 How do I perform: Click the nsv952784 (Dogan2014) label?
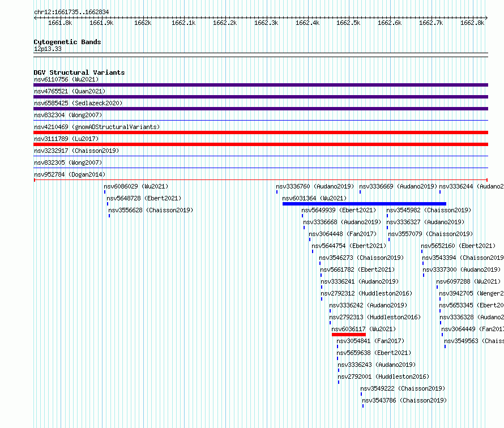(x=70, y=174)
